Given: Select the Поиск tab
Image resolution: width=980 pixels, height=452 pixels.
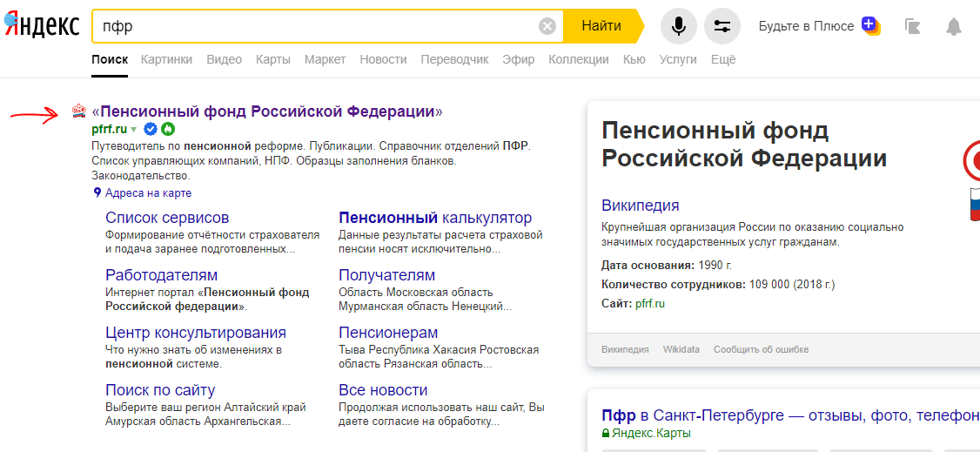Looking at the screenshot, I should click(110, 59).
